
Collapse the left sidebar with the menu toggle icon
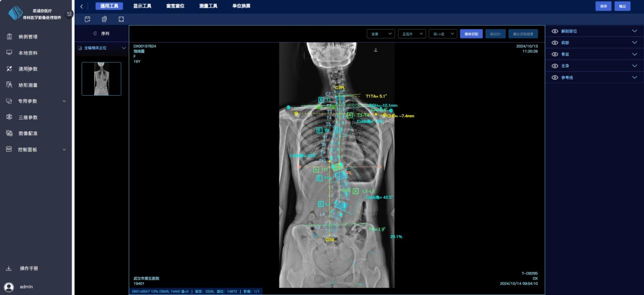coord(70,14)
